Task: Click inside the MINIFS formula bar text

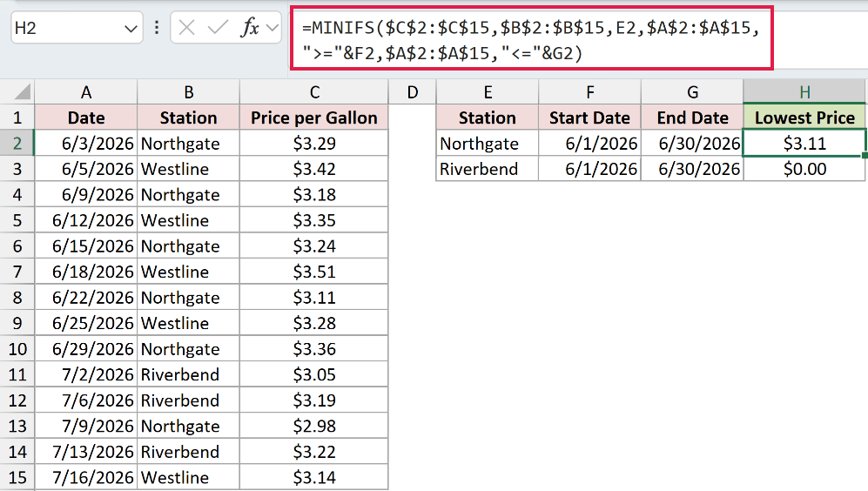Action: [531, 40]
